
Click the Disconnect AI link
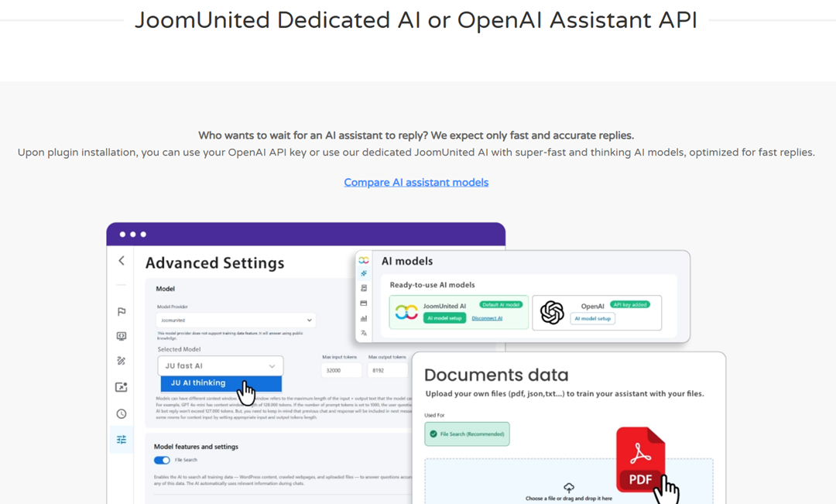(x=487, y=318)
